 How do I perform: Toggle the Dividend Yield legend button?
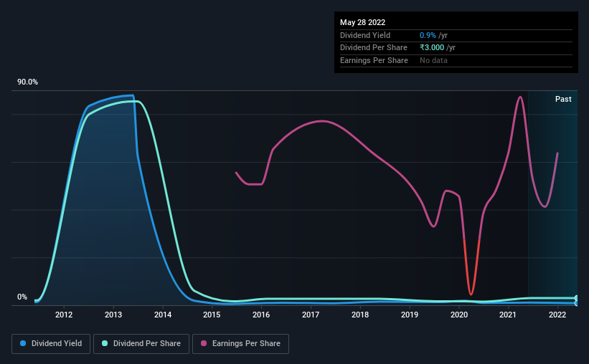click(51, 343)
